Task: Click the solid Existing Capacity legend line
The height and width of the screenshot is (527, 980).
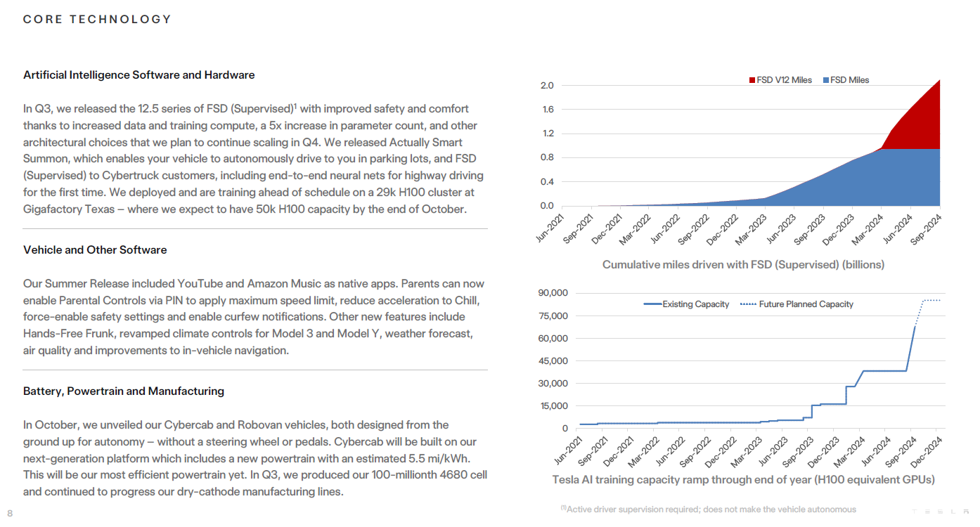Action: pos(652,304)
